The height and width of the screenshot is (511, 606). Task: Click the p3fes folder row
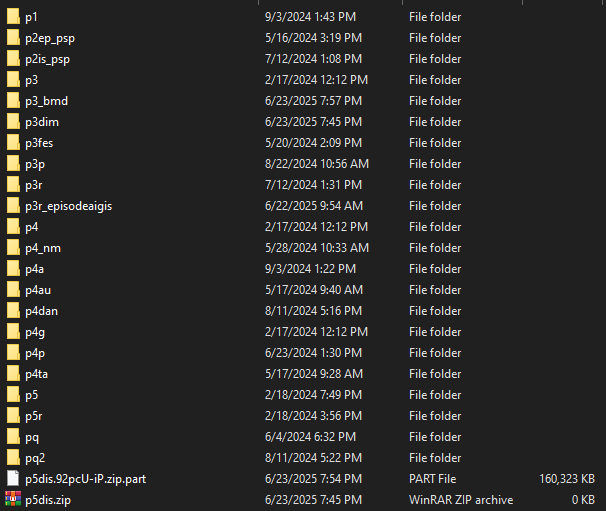303,143
